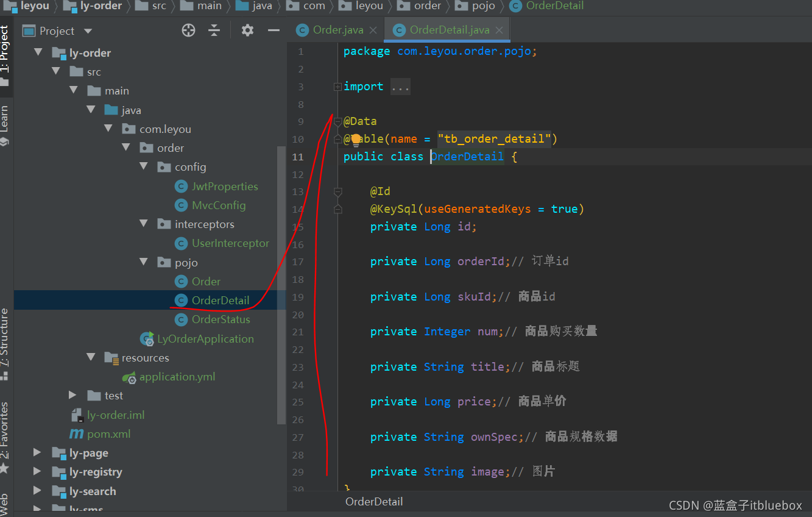Fold the @Id annotation block
The width and height of the screenshot is (812, 517).
tap(337, 191)
